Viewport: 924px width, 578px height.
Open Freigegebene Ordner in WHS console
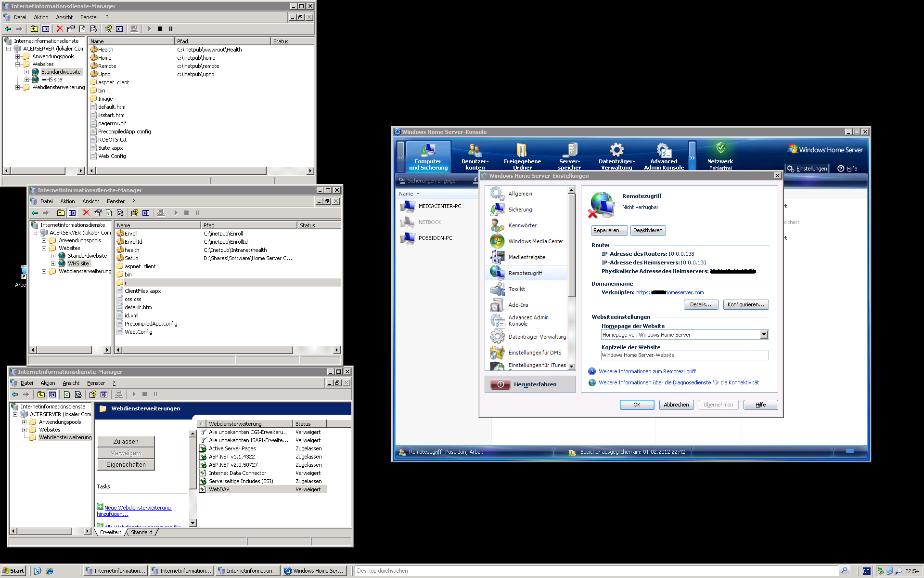tap(522, 156)
